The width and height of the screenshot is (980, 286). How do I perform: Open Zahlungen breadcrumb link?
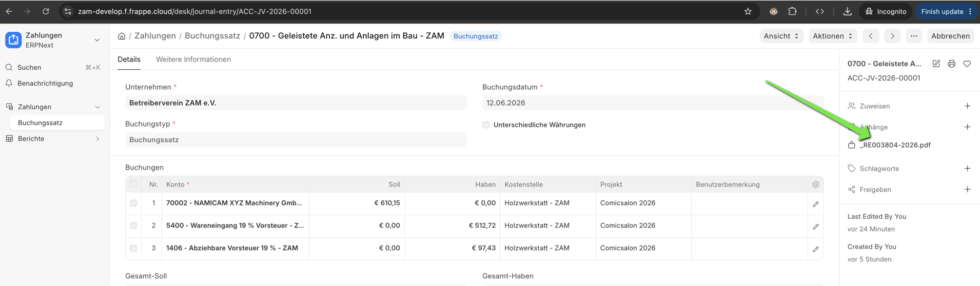coord(155,36)
